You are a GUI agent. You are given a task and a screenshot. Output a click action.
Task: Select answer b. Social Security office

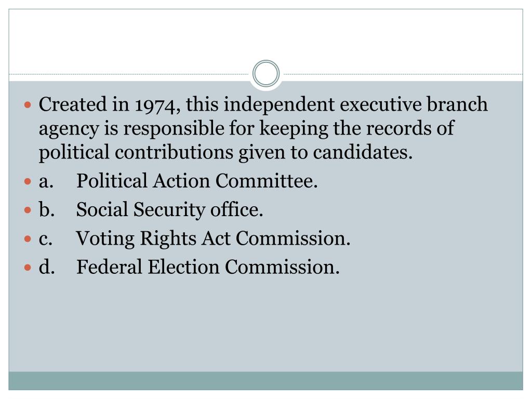pyautogui.click(x=151, y=209)
